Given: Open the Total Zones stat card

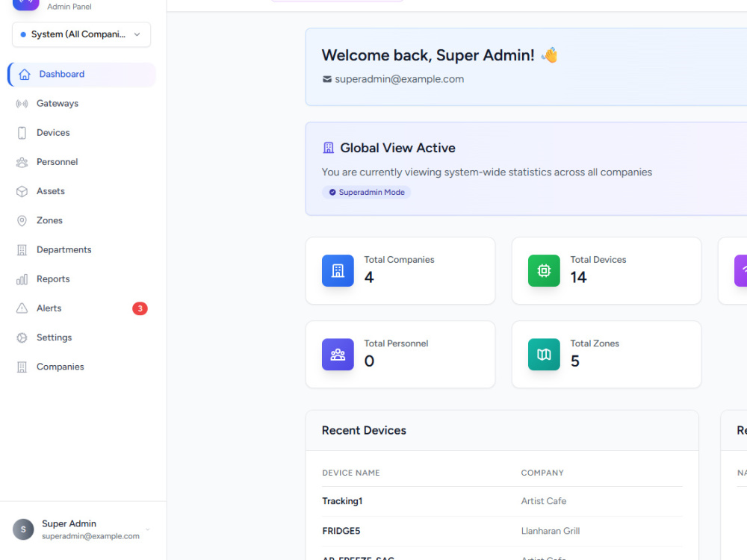Looking at the screenshot, I should [607, 354].
